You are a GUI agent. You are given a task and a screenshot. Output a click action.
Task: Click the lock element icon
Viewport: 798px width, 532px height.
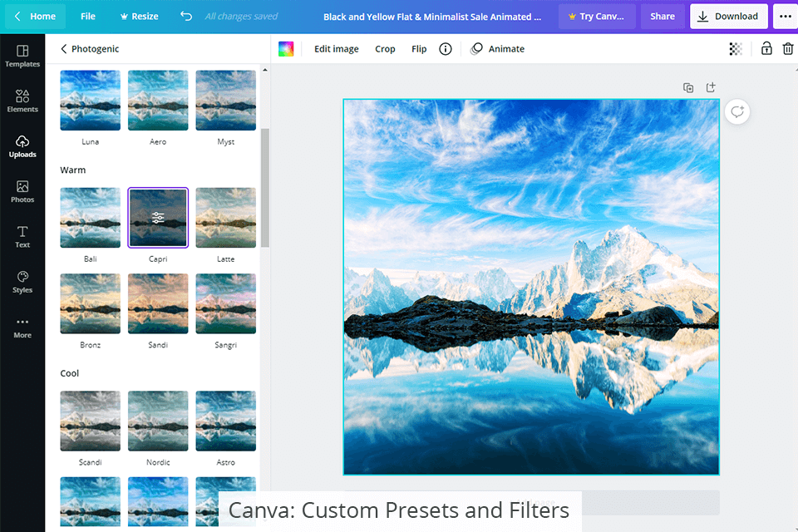766,49
